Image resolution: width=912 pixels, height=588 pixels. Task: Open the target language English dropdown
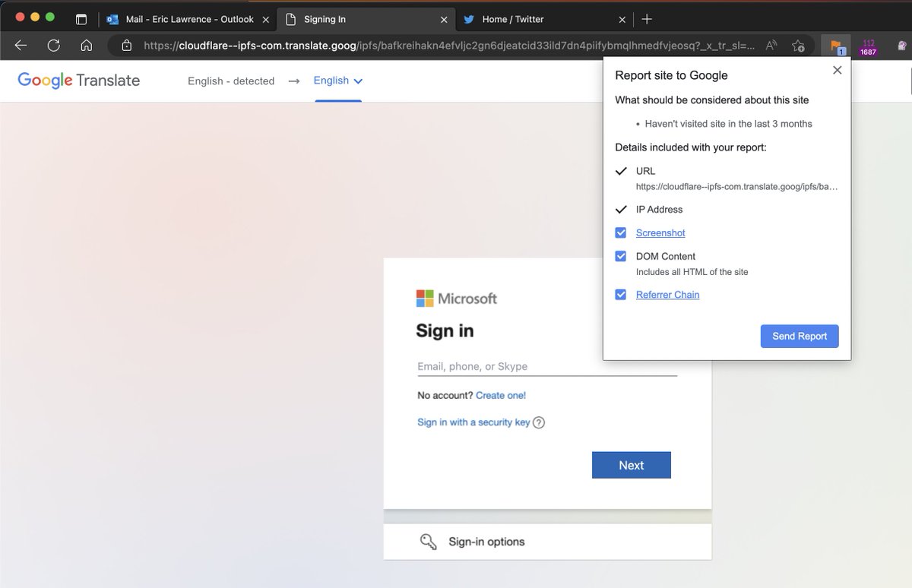pos(338,81)
